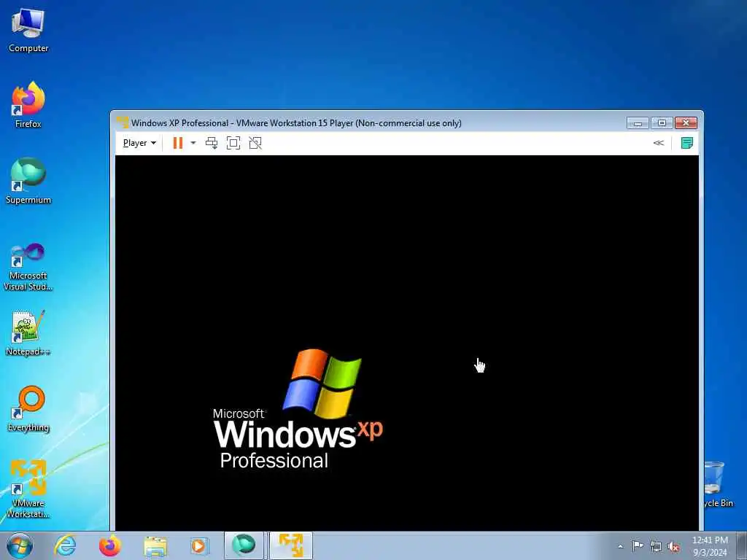Image resolution: width=747 pixels, height=560 pixels.
Task: Expand the power options arrow beside pause
Action: pos(193,143)
